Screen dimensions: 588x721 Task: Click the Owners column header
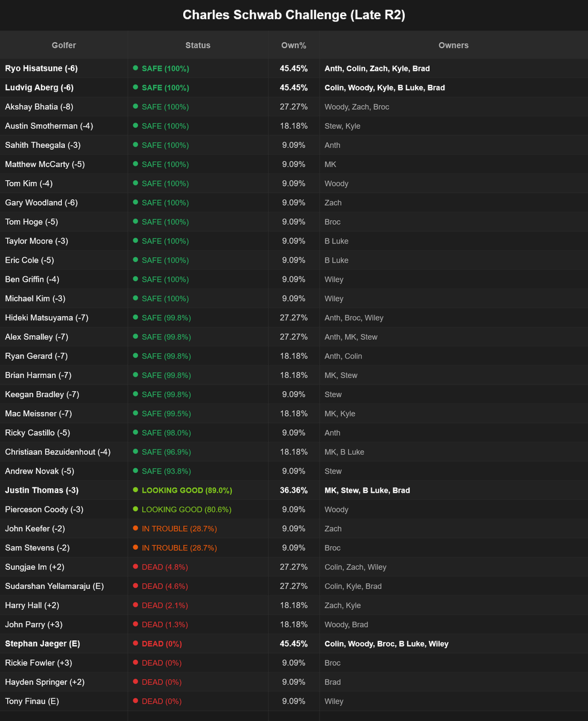coord(453,45)
